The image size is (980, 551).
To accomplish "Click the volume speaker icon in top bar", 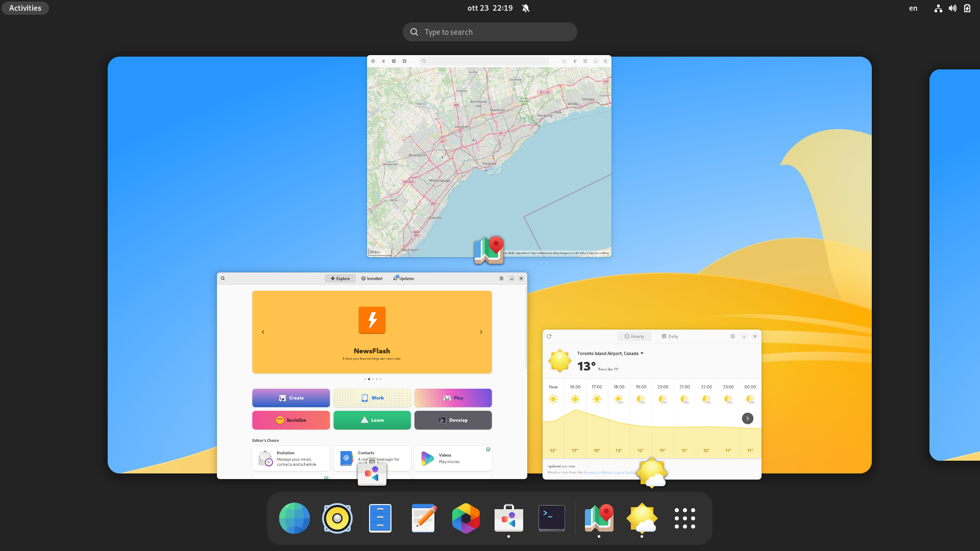I will [952, 8].
